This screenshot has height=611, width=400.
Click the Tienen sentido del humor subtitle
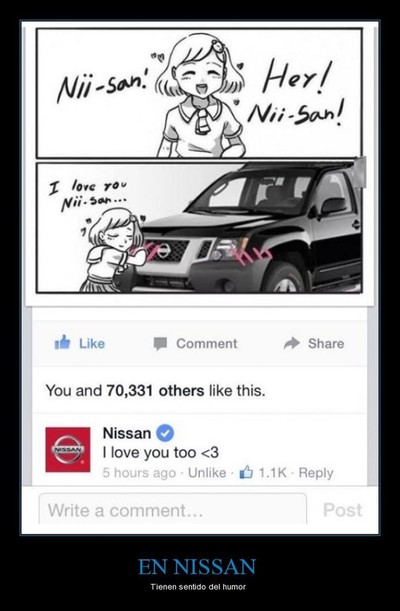click(x=198, y=587)
